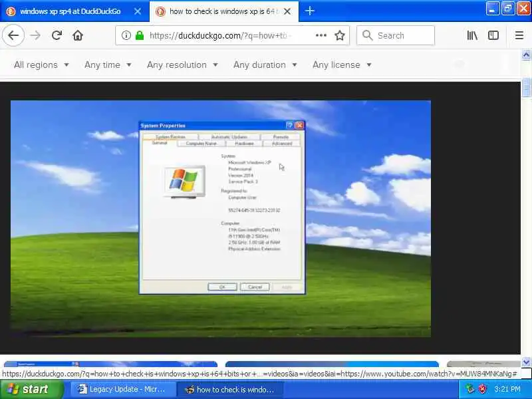Click the scrollbar up arrow
This screenshot has width=532, height=399.
(526, 55)
